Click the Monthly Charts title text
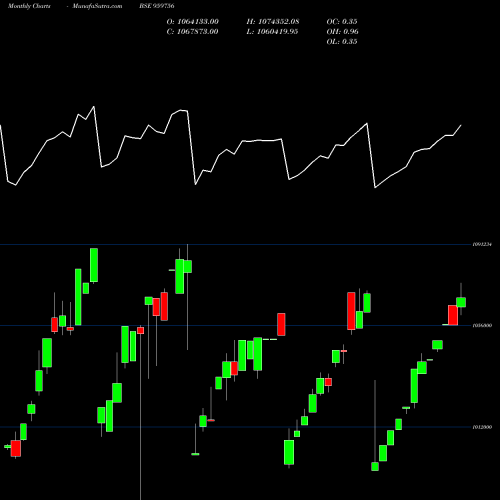Image resolution: width=500 pixels, height=500 pixels. [29, 6]
